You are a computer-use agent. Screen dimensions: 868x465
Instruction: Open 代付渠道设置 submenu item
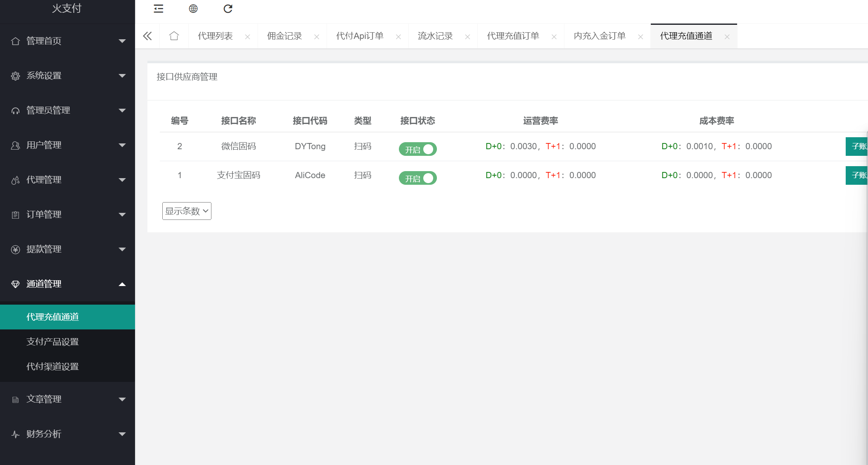pyautogui.click(x=52, y=367)
